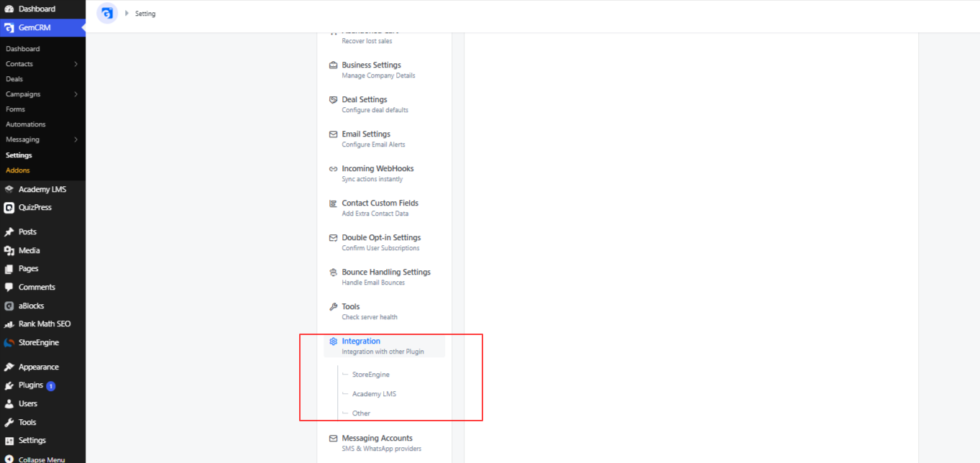This screenshot has height=463, width=980.
Task: Open Forms in the GemCRM menu
Action: 15,109
